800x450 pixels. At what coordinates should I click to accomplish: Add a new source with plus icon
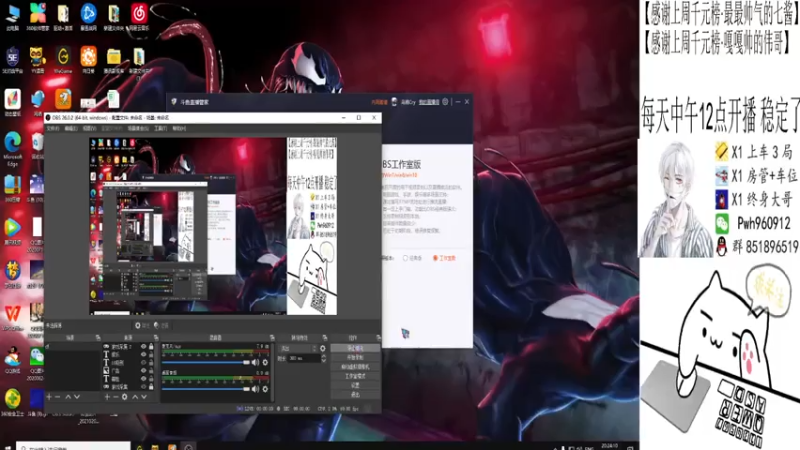tap(107, 396)
